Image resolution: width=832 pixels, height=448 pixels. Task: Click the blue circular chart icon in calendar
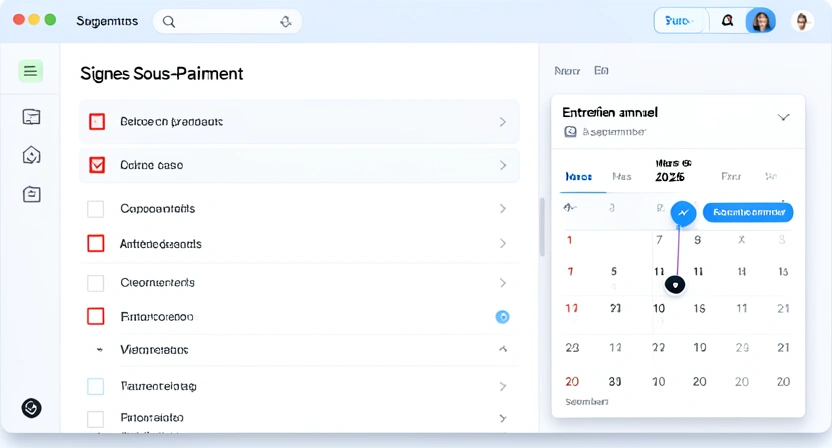pyautogui.click(x=683, y=213)
